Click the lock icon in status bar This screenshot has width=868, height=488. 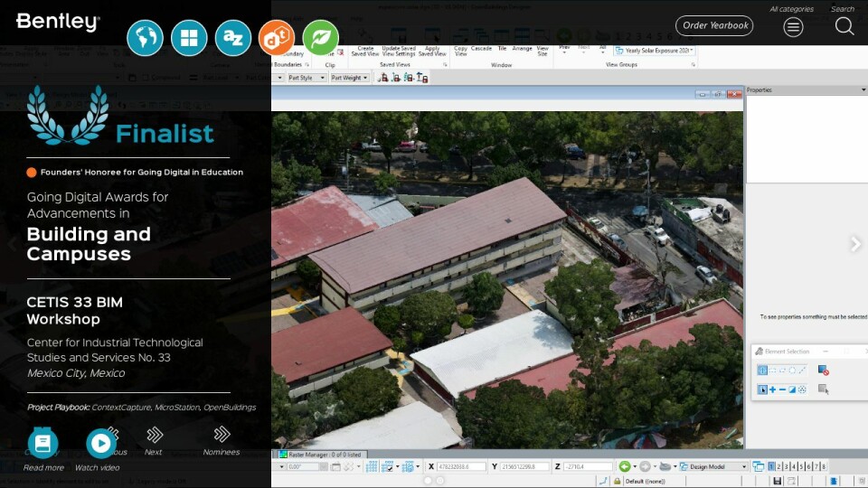[x=618, y=482]
